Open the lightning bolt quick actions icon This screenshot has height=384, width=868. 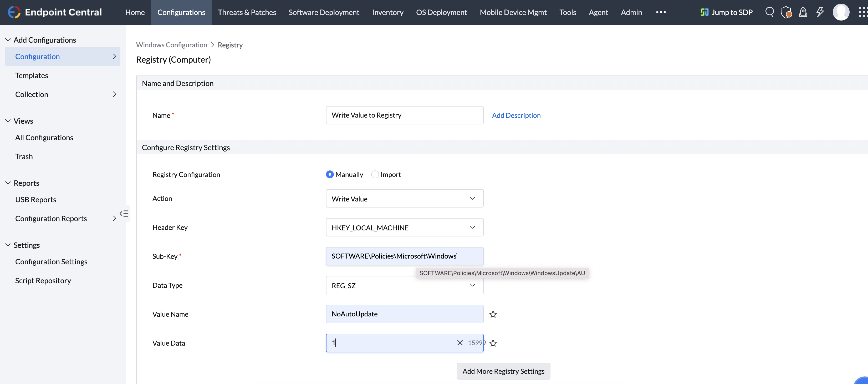819,12
